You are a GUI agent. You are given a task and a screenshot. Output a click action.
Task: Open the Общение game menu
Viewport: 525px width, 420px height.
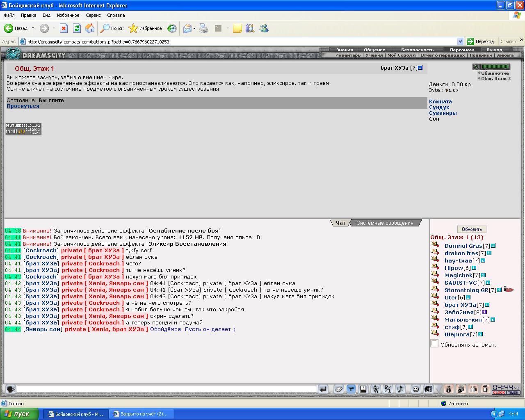point(374,50)
